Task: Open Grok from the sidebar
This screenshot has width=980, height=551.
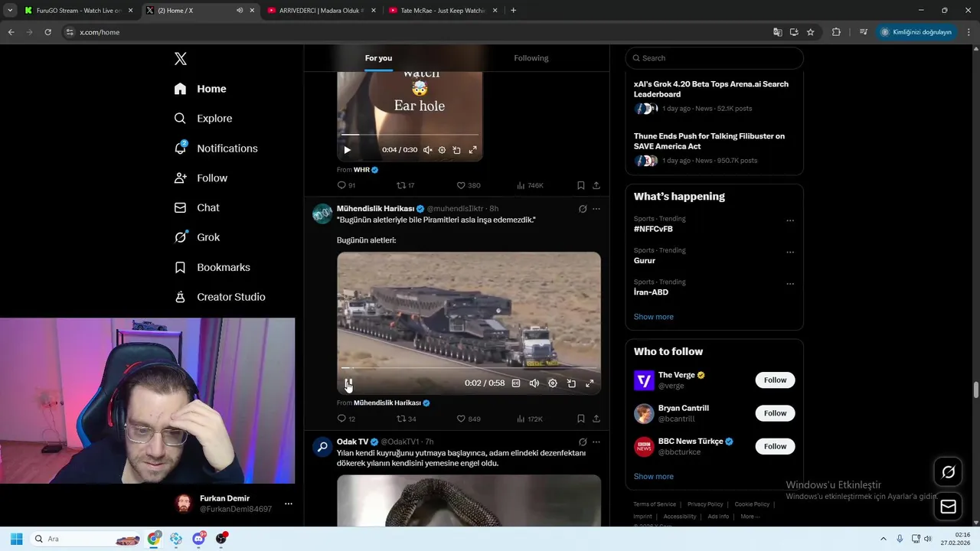Action: (197, 237)
